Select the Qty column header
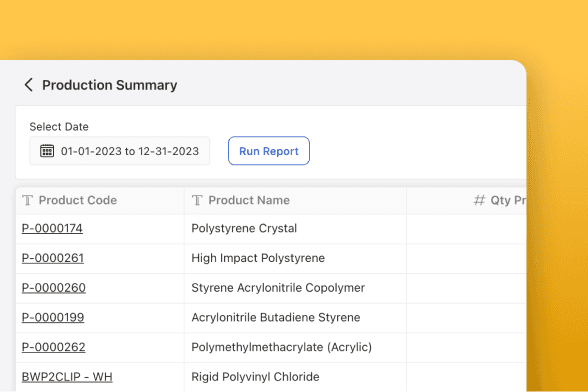 pos(466,200)
